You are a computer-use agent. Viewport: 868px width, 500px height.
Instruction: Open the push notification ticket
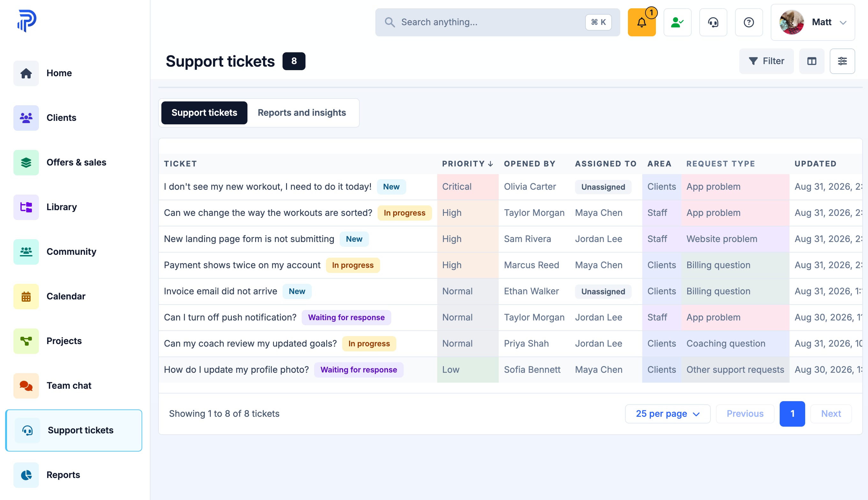click(x=230, y=317)
